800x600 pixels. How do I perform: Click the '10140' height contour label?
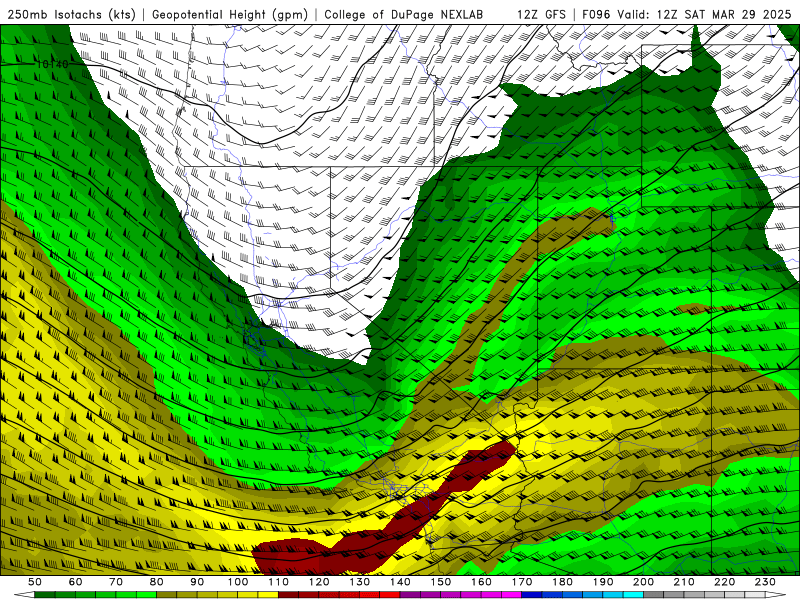pos(53,64)
